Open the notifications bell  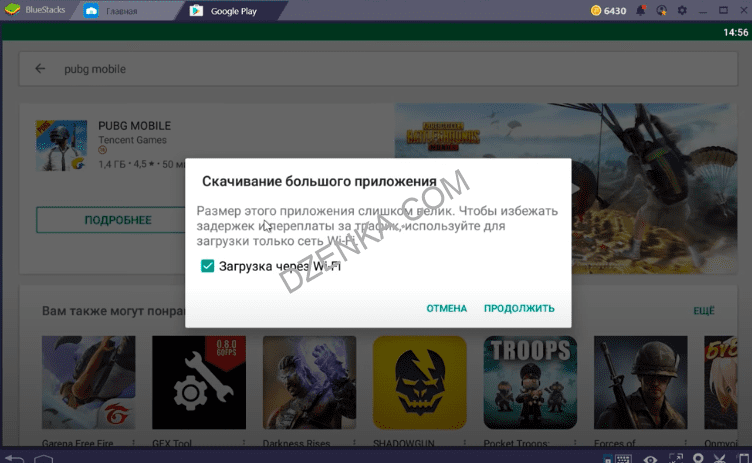[640, 11]
